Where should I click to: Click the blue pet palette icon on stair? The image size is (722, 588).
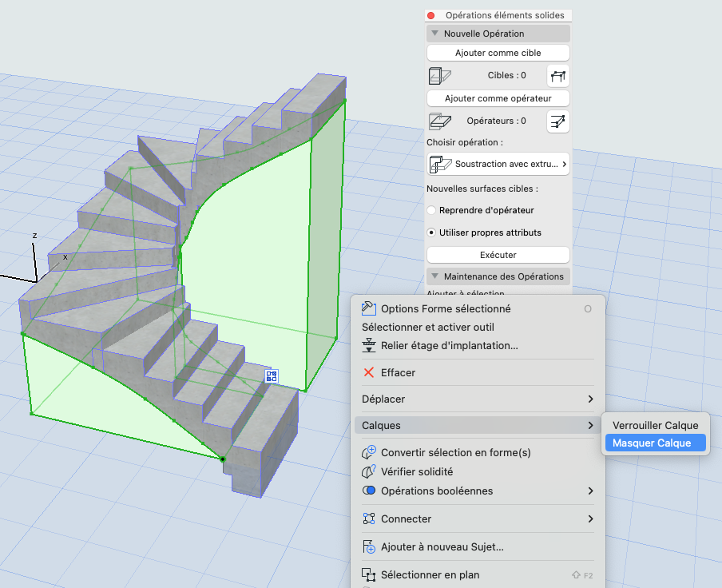click(x=272, y=376)
